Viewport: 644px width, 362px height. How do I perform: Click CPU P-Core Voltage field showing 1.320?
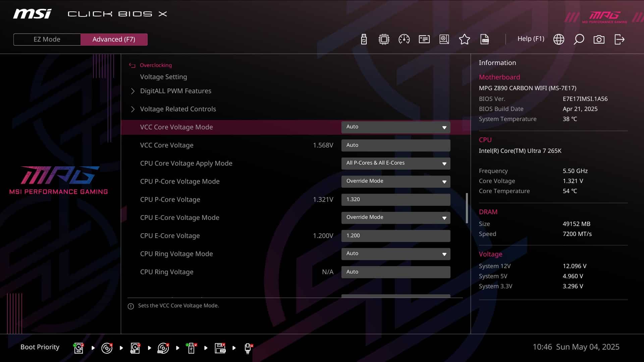[396, 199]
